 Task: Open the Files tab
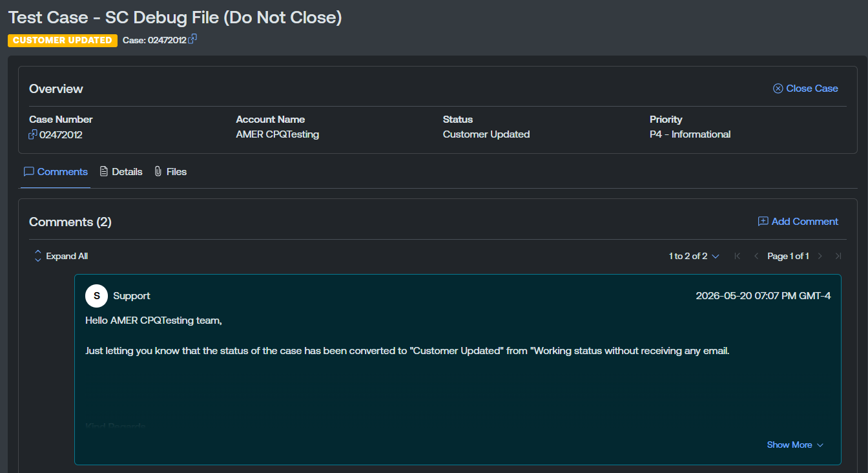(170, 172)
